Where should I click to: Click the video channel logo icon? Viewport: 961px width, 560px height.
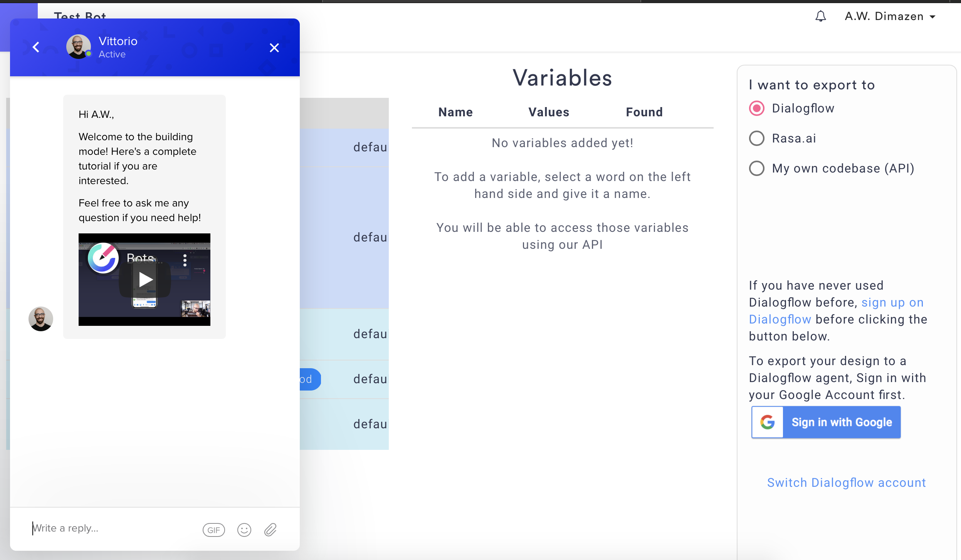(x=103, y=258)
